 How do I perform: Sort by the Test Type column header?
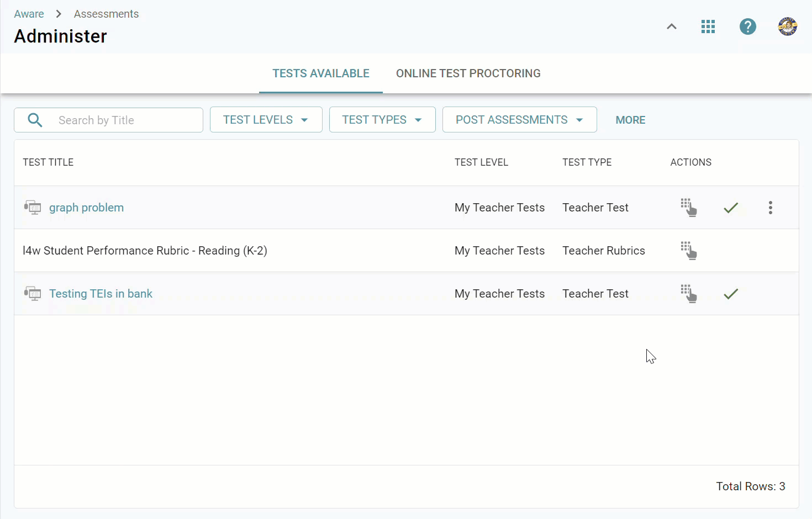point(587,162)
